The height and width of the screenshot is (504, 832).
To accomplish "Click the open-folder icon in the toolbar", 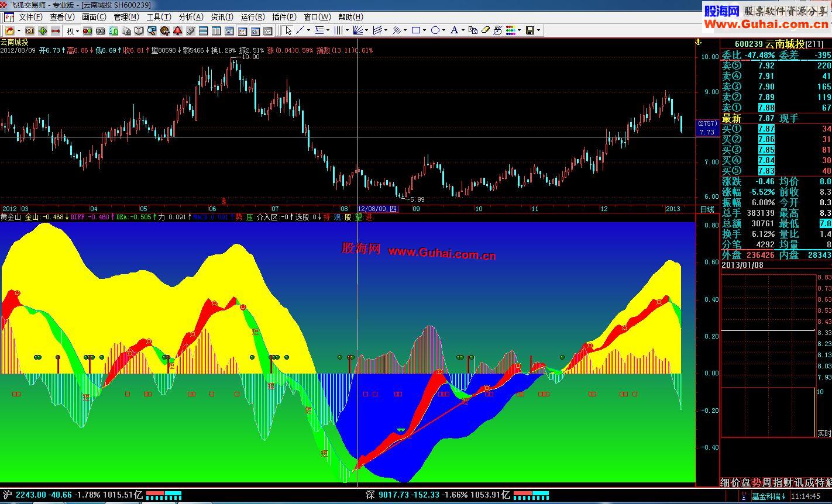I will (10, 30).
